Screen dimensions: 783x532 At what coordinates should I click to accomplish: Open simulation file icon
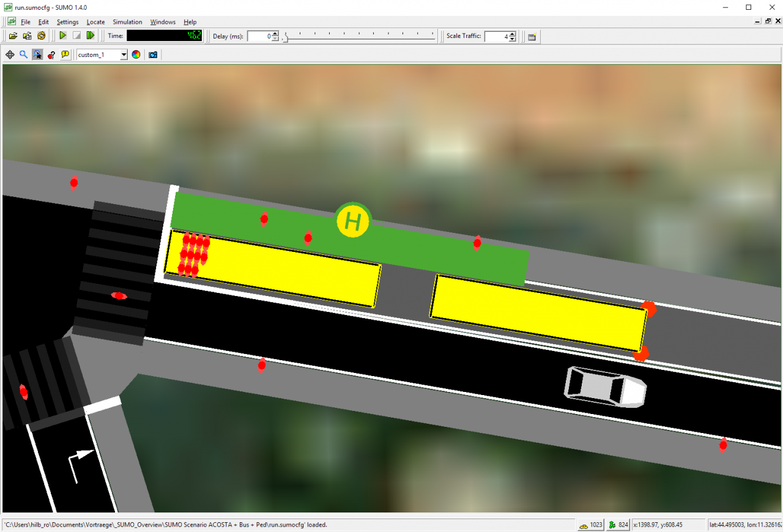pyautogui.click(x=13, y=36)
